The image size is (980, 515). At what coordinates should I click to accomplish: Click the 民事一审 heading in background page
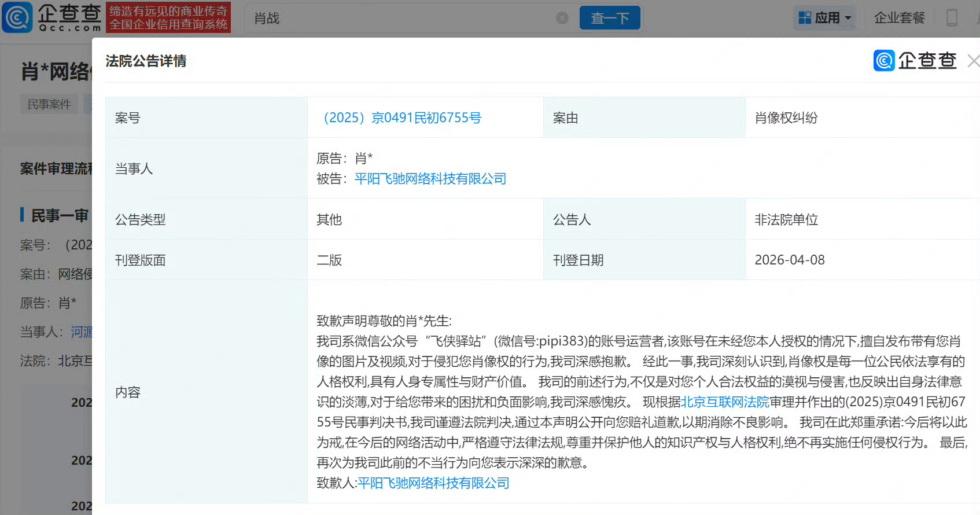pyautogui.click(x=60, y=215)
